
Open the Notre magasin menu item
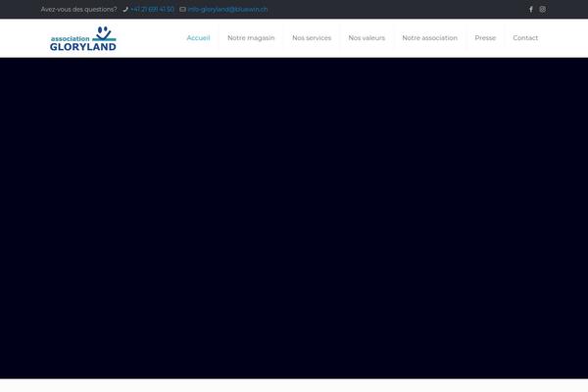251,38
